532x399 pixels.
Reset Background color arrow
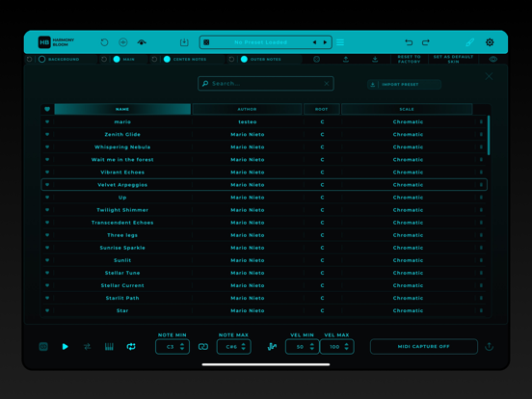pos(30,60)
